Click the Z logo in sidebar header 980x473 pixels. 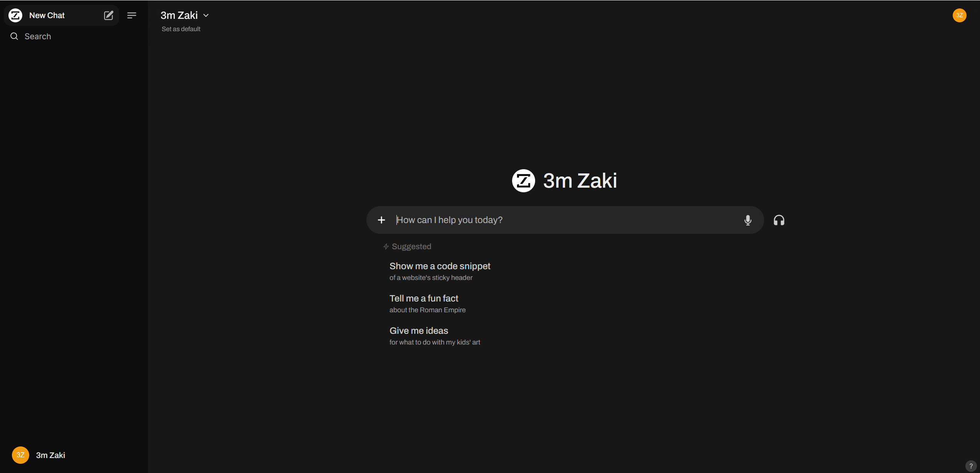[x=15, y=15]
